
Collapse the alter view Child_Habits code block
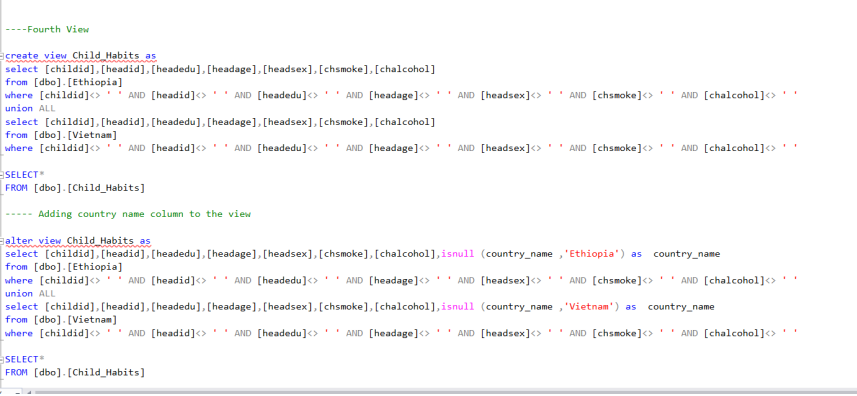pyautogui.click(x=3, y=241)
